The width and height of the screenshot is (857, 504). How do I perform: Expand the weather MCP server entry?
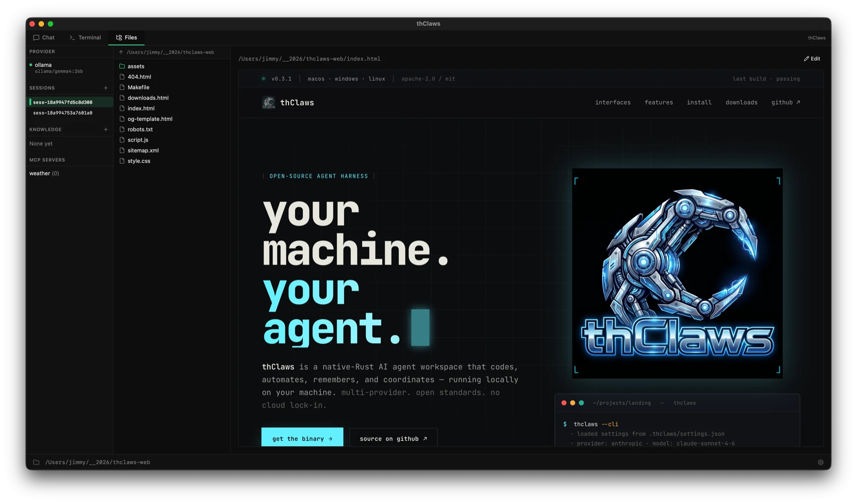44,173
